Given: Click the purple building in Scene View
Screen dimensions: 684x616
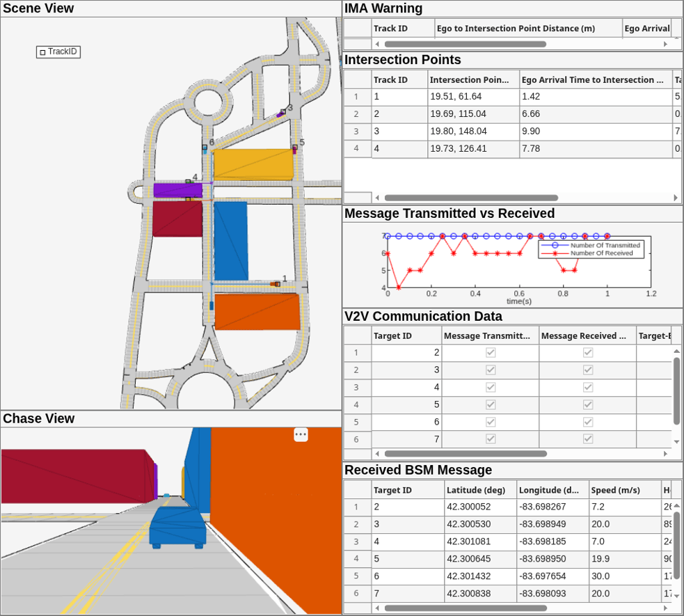Looking at the screenshot, I should tap(177, 191).
